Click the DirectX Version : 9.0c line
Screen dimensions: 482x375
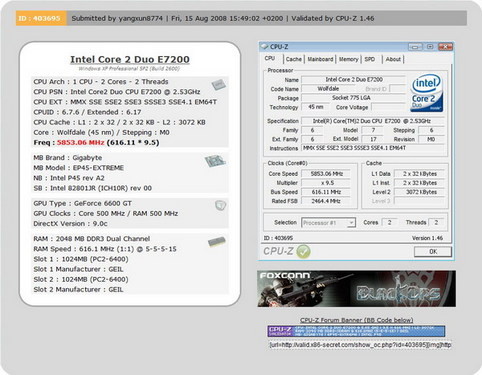click(x=70, y=224)
